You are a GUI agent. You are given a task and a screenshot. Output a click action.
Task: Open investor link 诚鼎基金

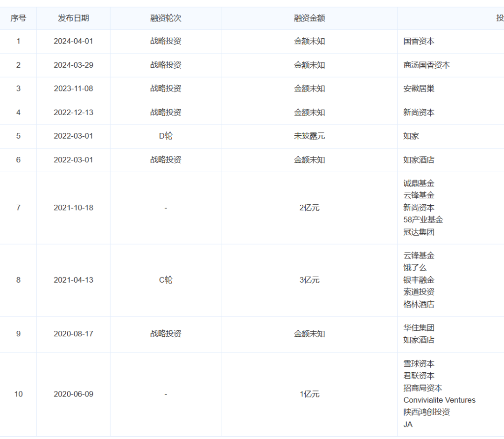[x=419, y=183]
